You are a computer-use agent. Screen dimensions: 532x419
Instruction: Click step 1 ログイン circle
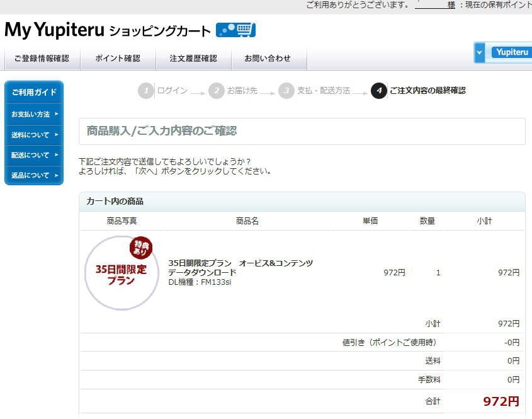click(146, 91)
